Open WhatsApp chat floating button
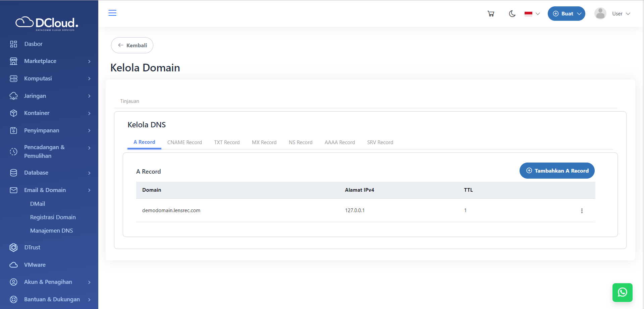The width and height of the screenshot is (644, 309). click(622, 292)
